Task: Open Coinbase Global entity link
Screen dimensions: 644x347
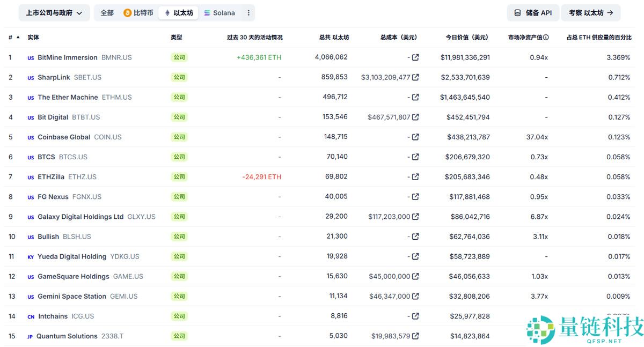Action: coord(64,137)
